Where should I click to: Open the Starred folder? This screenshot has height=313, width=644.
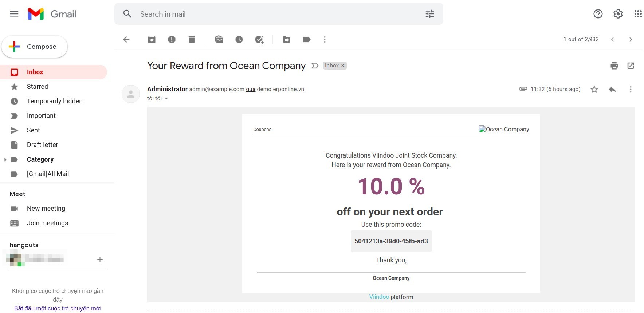54,87
